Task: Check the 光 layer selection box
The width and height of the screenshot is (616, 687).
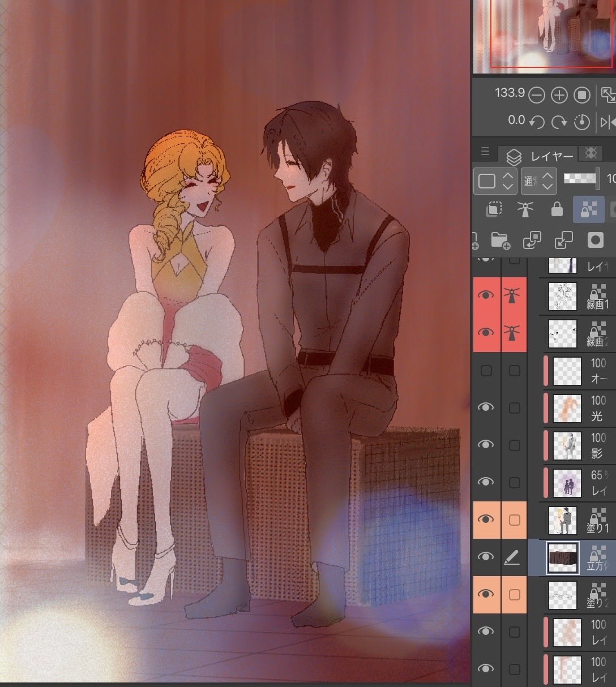Action: 514,408
